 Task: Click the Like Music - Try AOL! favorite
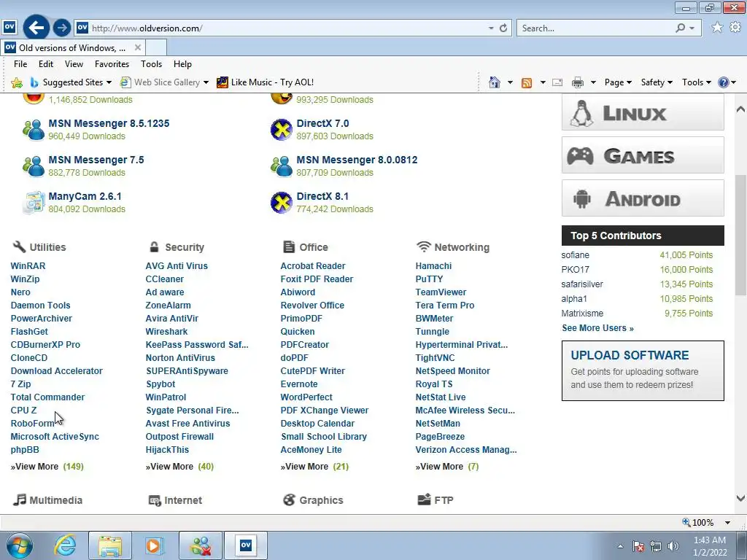pos(265,82)
